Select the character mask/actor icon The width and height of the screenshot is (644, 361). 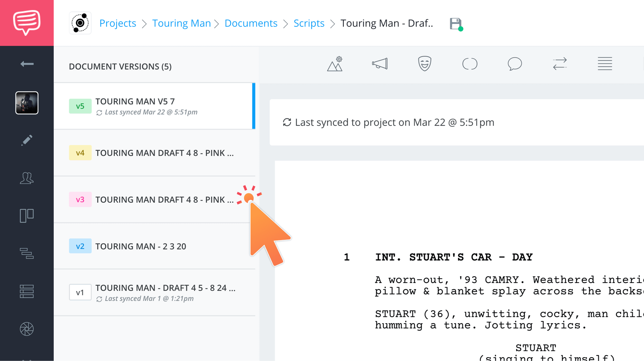425,63
